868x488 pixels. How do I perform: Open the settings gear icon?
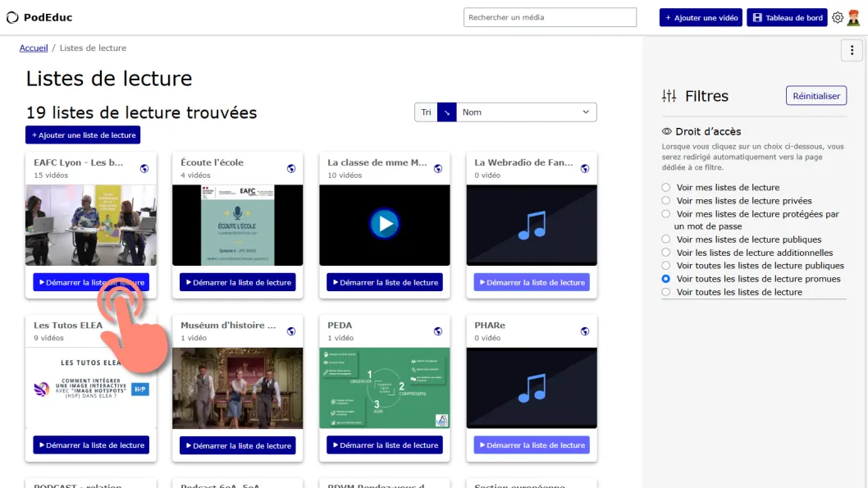click(x=838, y=17)
